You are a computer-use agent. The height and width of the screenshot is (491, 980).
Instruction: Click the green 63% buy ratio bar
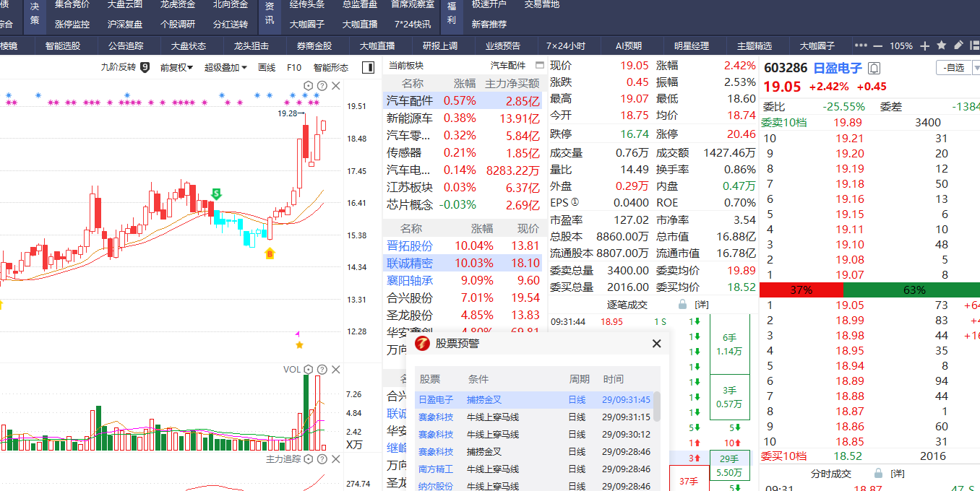point(911,290)
